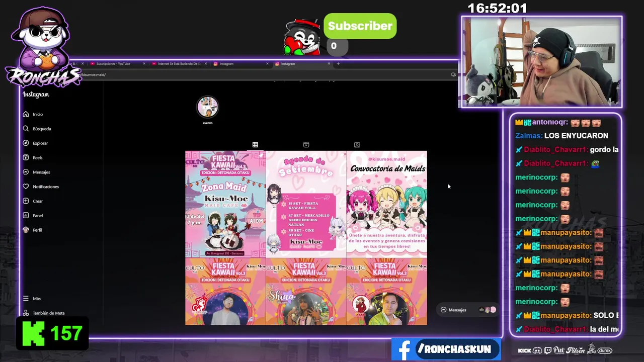Select the posts grid view icon
Viewport: 644px width, 362px height.
(x=255, y=145)
